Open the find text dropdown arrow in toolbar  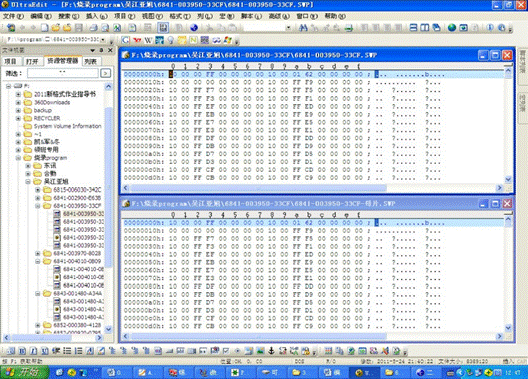pos(288,28)
